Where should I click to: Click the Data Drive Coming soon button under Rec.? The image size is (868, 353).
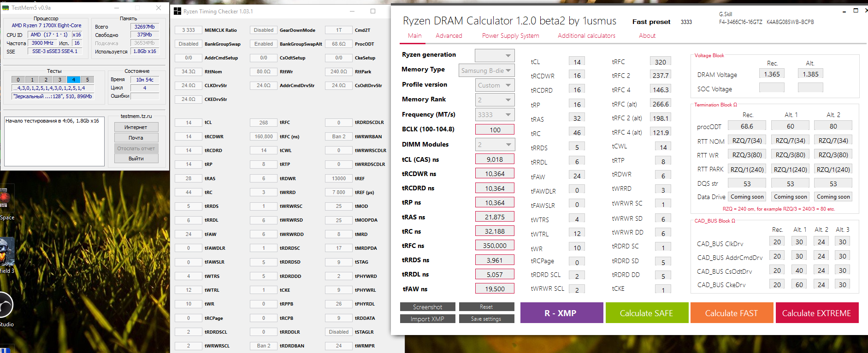click(x=747, y=197)
